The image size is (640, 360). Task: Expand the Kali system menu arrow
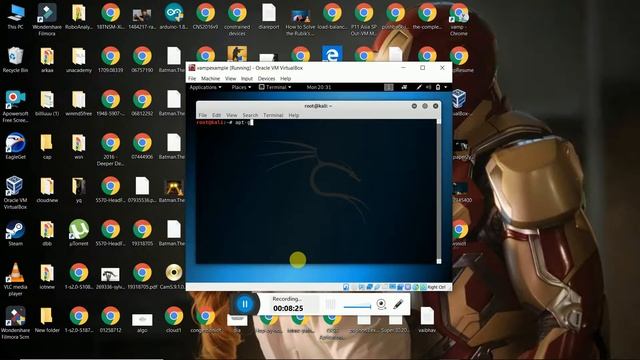(446, 87)
